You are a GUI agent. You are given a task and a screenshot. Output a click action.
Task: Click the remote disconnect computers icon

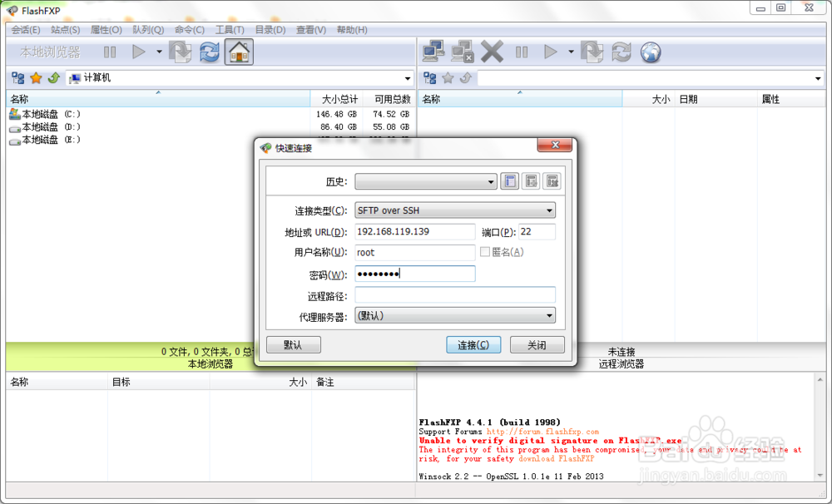point(462,52)
